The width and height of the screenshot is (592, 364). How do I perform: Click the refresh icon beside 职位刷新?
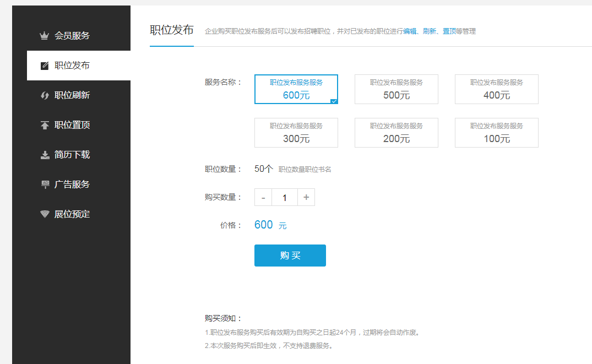pos(45,95)
